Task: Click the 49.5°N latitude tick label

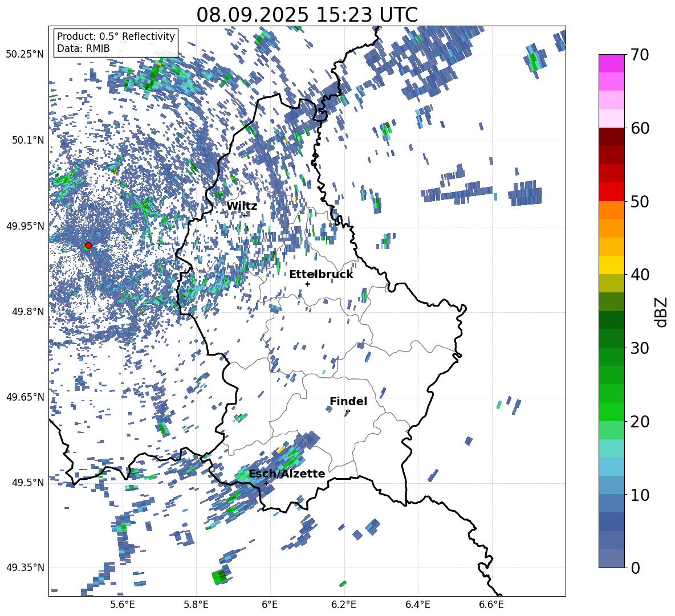Action: tap(28, 482)
